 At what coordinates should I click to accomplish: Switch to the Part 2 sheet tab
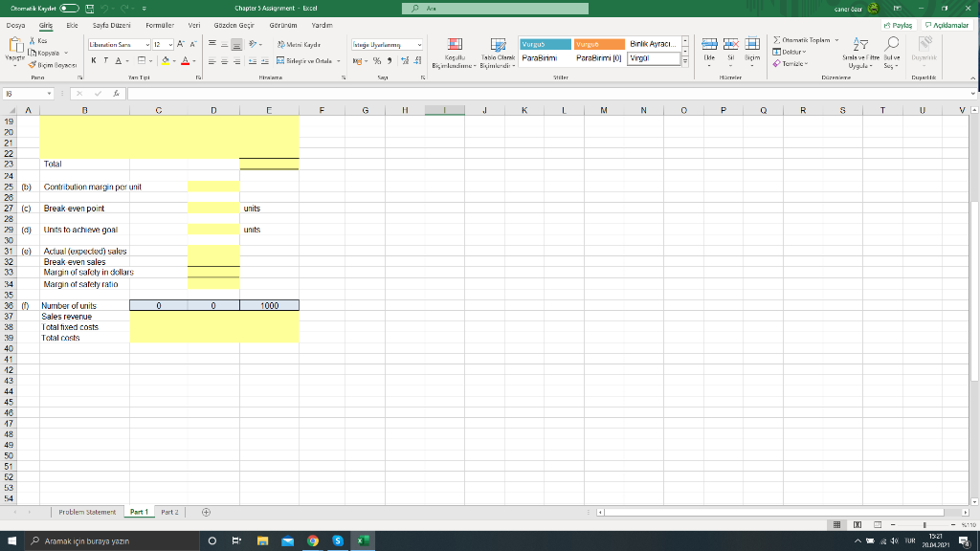click(x=169, y=513)
